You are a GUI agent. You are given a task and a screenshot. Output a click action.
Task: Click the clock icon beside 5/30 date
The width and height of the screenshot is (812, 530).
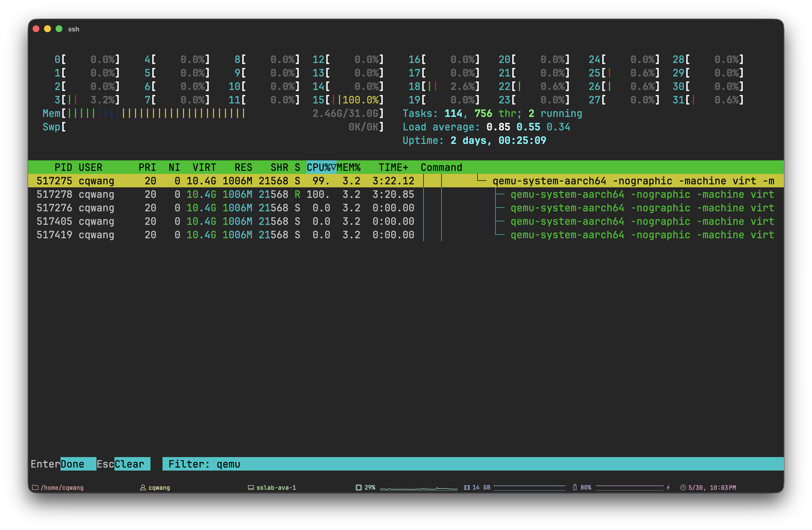(x=683, y=487)
